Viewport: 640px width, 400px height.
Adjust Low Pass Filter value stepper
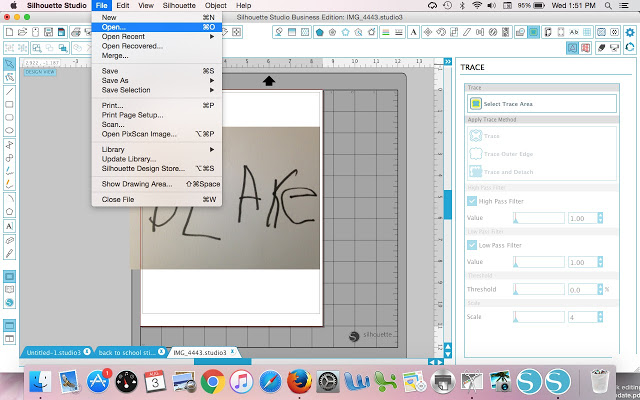coord(600,262)
